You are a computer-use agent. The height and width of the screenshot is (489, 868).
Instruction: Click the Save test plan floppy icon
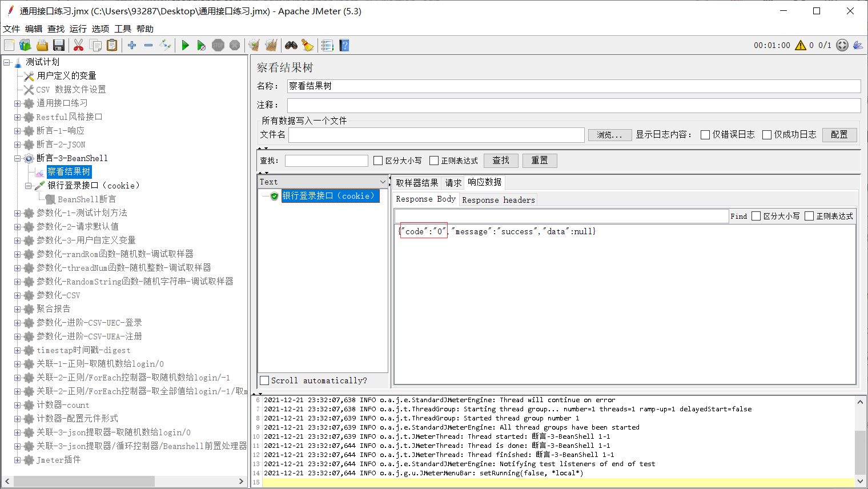tap(58, 45)
